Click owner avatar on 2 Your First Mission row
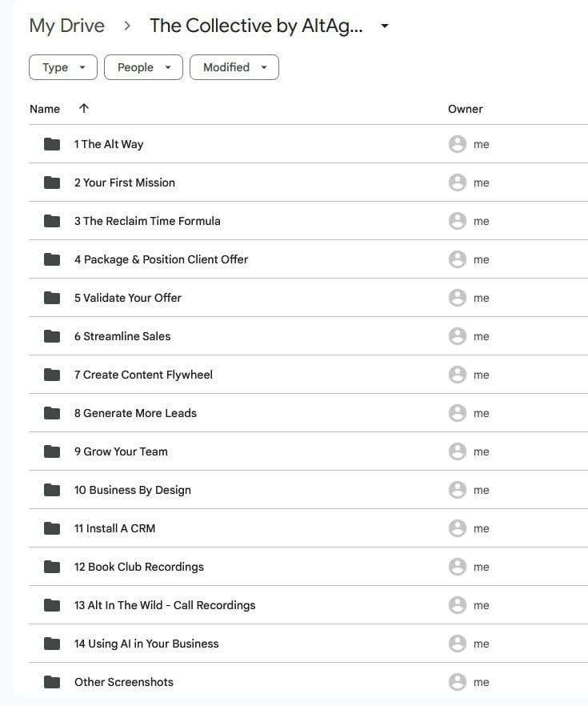The image size is (588, 706). click(x=458, y=183)
